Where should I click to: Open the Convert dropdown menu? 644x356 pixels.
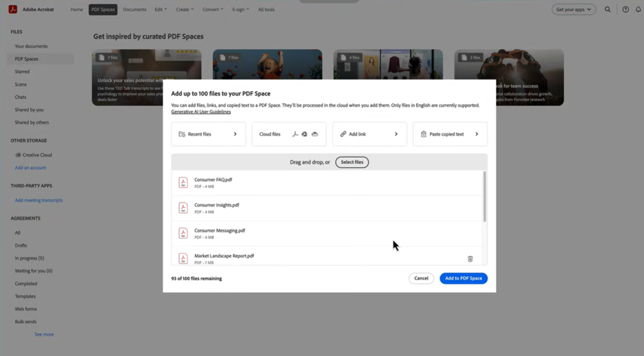click(x=213, y=9)
